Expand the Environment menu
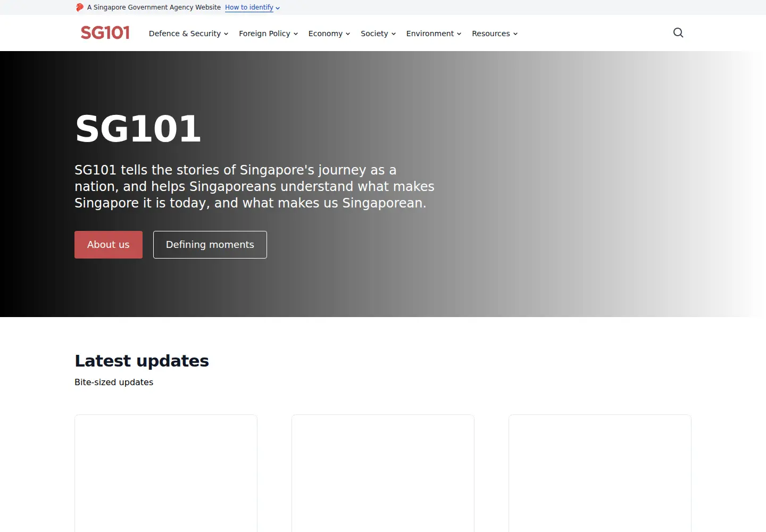The image size is (766, 532). tap(434, 34)
